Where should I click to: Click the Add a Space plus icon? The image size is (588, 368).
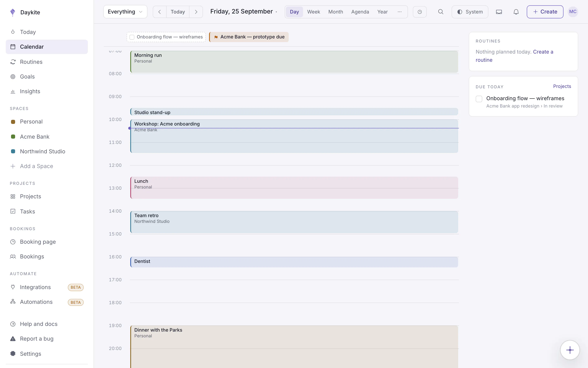point(13,166)
